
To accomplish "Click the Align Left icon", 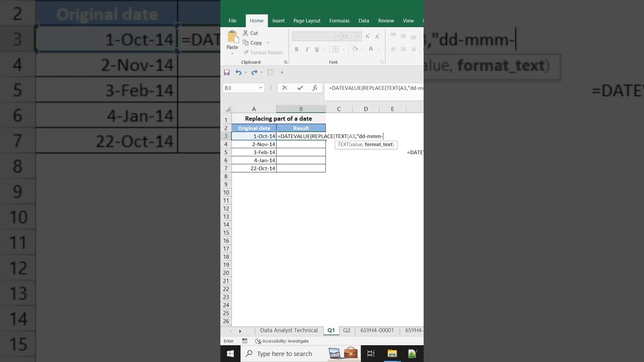I will [x=393, y=49].
